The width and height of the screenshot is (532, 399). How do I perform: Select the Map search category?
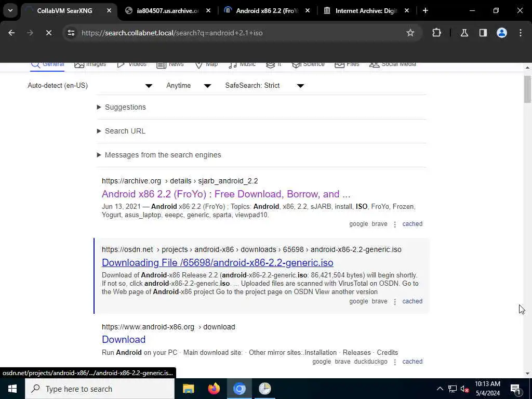tap(206, 64)
